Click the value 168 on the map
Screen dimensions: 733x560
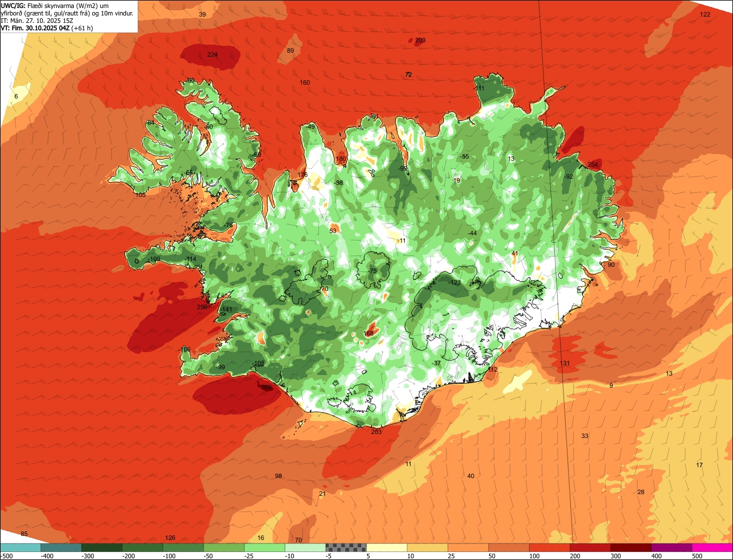[368, 333]
